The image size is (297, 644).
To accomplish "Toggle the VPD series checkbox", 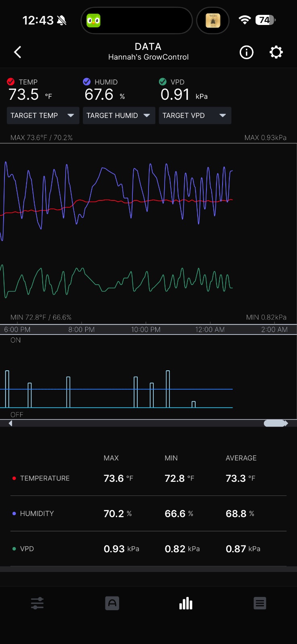I will [x=163, y=82].
